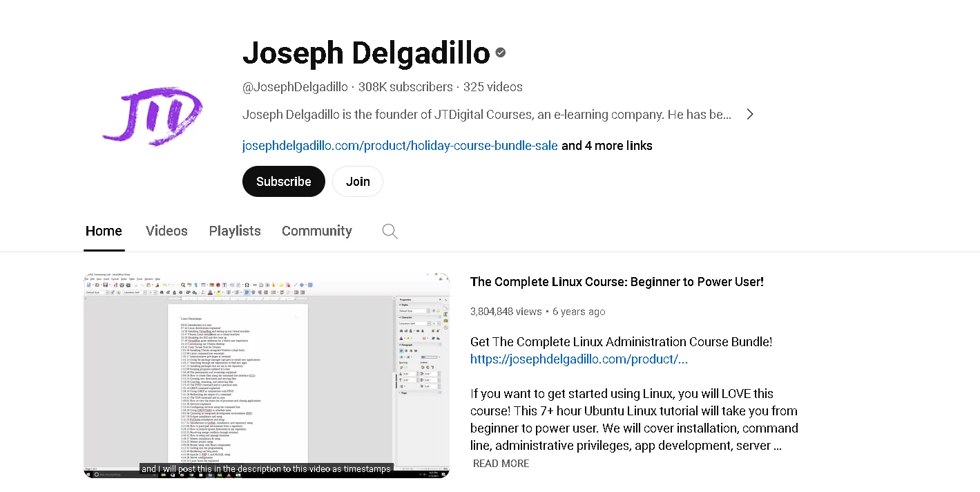The width and height of the screenshot is (980, 492).
Task: Open the holiday-course-bundle-sale link
Action: pyautogui.click(x=400, y=146)
